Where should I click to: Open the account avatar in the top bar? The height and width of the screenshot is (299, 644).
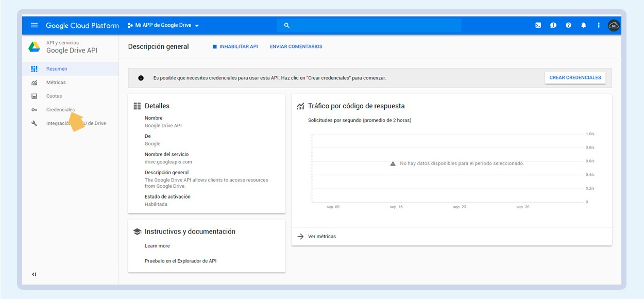click(x=614, y=25)
